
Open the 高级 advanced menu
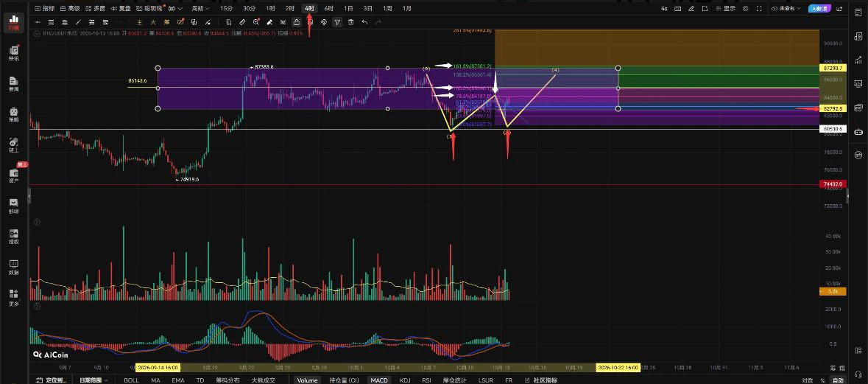(x=70, y=8)
